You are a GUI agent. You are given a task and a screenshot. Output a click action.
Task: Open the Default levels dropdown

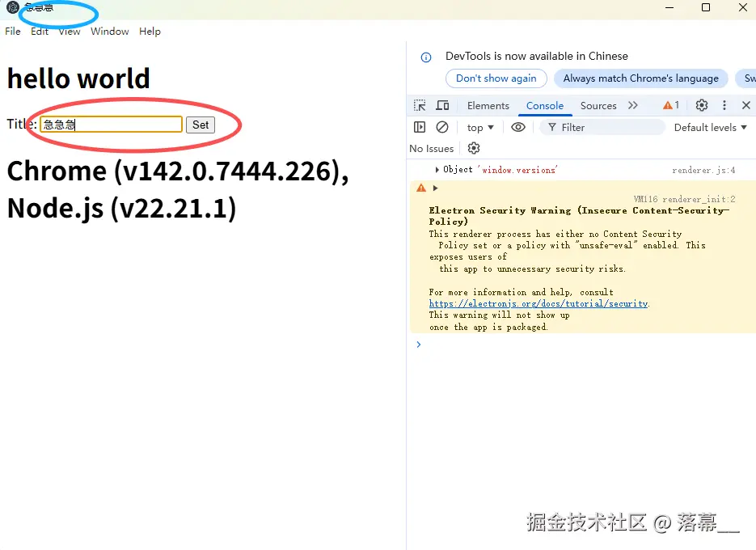[710, 127]
